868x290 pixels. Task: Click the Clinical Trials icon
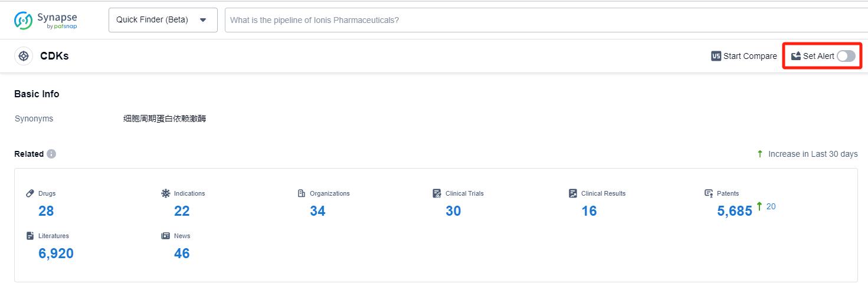coord(437,193)
